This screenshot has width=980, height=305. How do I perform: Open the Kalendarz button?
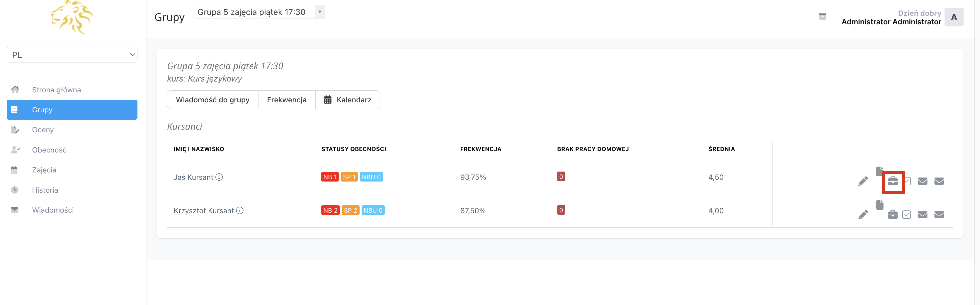pos(347,100)
